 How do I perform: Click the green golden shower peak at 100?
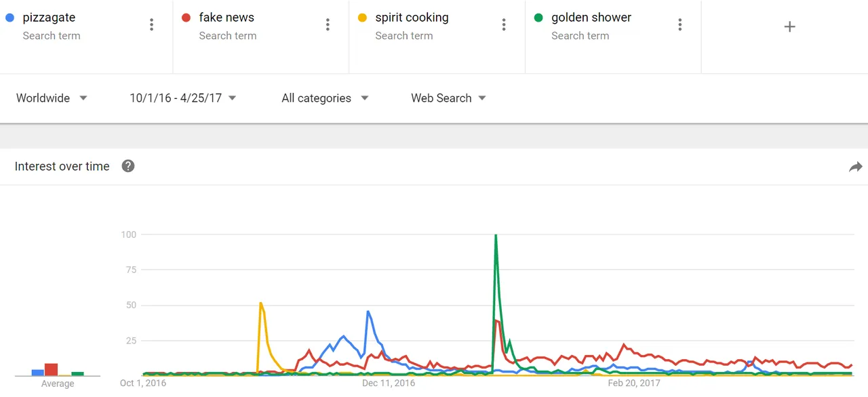point(496,236)
